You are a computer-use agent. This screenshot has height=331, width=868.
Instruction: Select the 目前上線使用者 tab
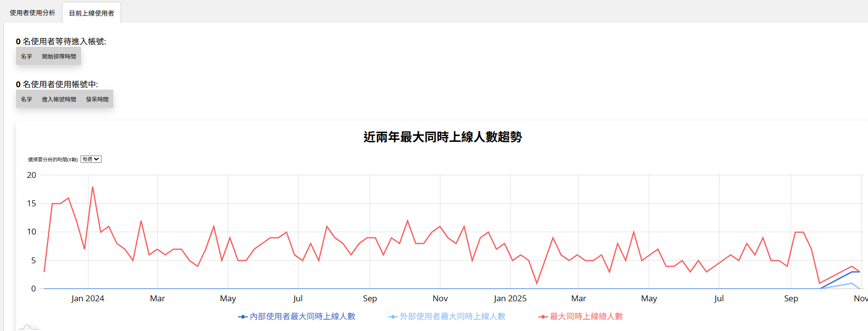(x=91, y=13)
